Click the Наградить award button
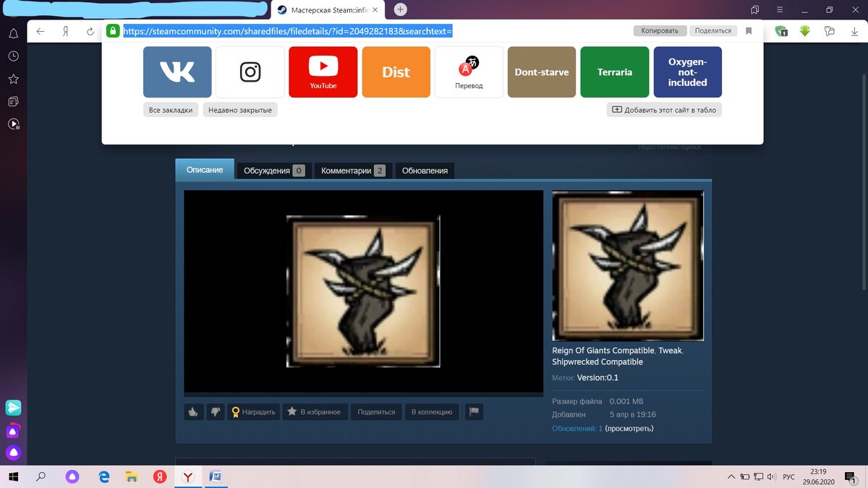The width and height of the screenshot is (868, 488). tap(253, 411)
